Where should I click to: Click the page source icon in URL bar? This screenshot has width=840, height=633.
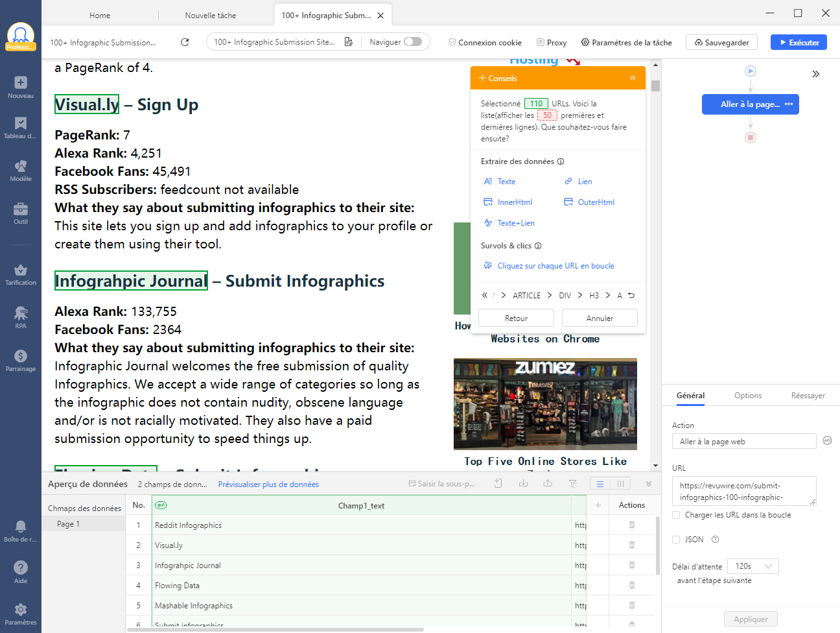[348, 42]
